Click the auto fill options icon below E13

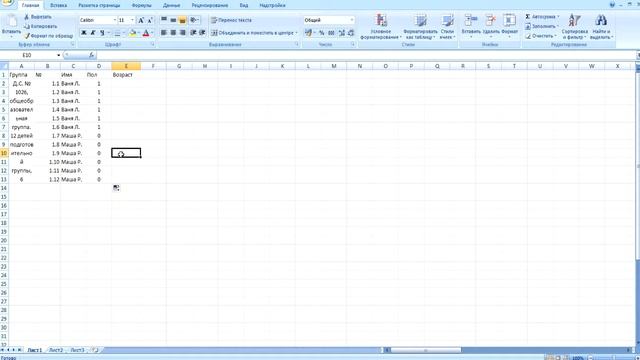116,188
